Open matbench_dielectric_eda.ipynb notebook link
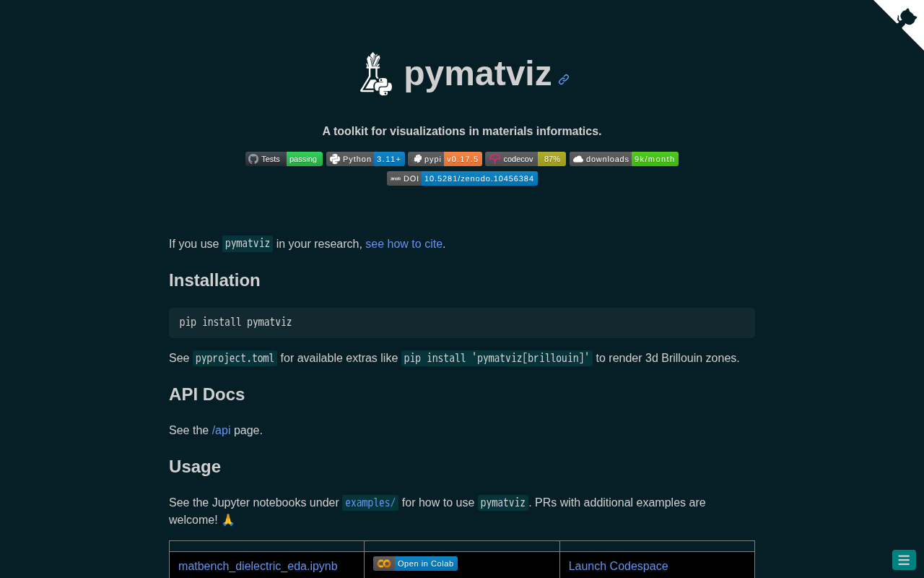The width and height of the screenshot is (924, 578). click(x=258, y=566)
